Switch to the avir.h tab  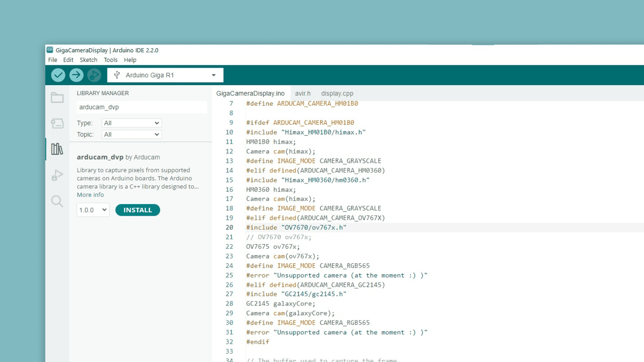pyautogui.click(x=303, y=94)
